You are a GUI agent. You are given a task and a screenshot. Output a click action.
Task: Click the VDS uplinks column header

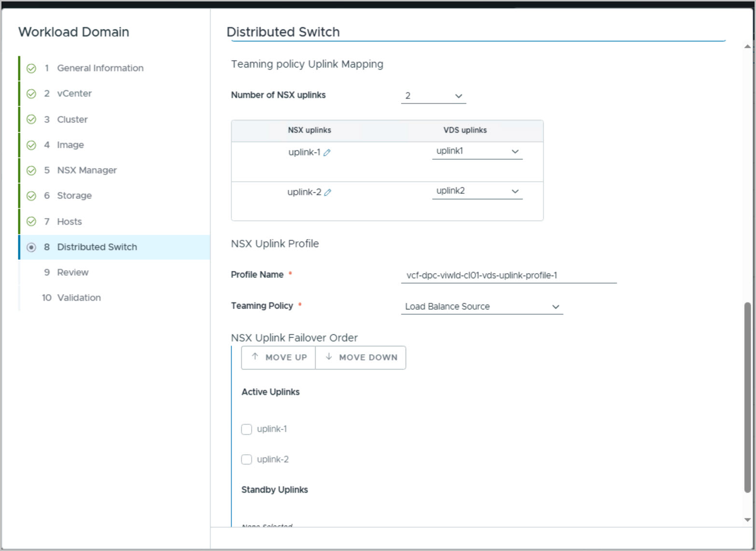click(x=465, y=130)
